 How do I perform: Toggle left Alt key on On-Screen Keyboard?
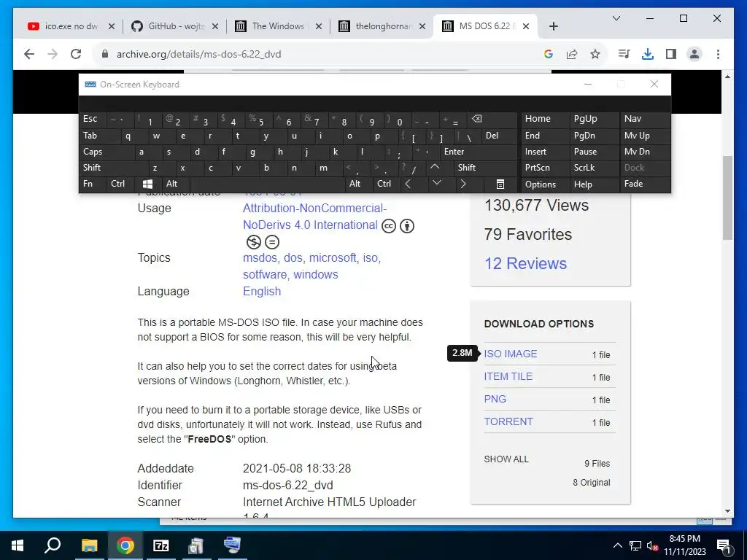[176, 184]
